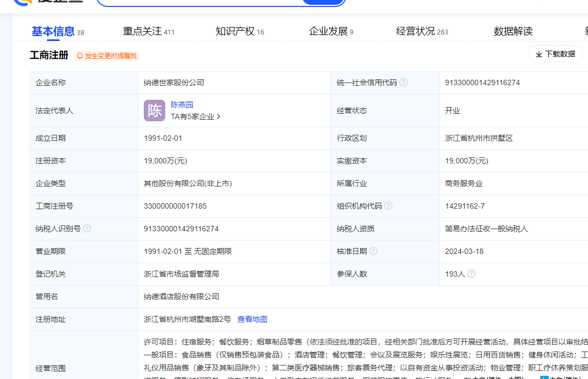This screenshot has height=379, width=588.
Task: Select business status 开业
Action: coord(453,111)
